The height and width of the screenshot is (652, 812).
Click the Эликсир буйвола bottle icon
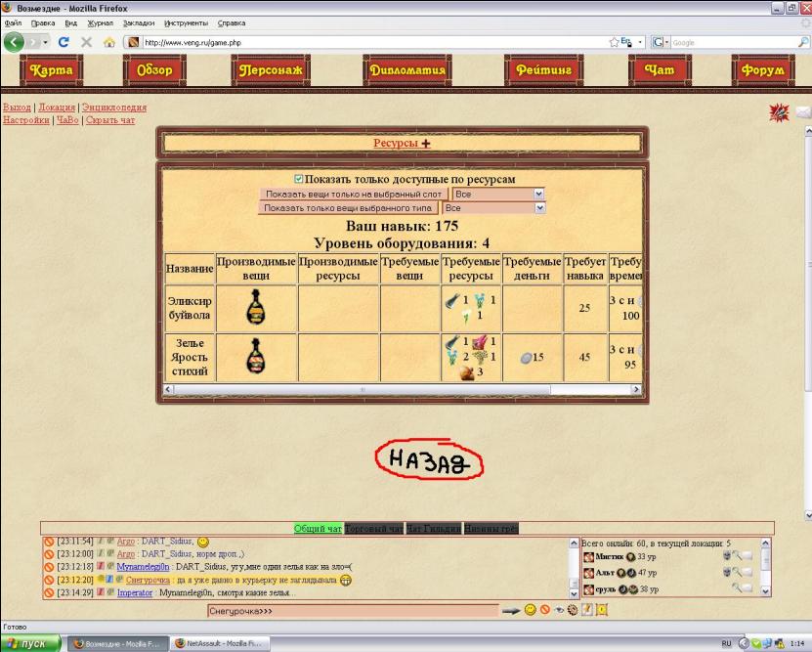coord(256,307)
